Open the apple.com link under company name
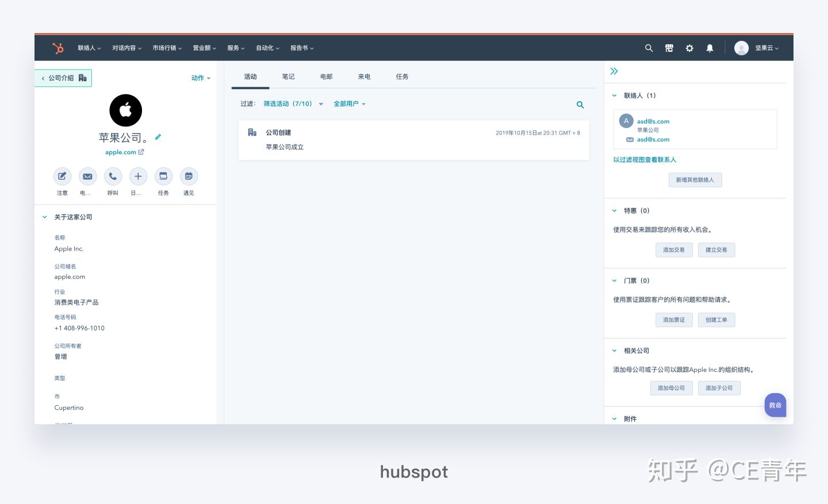Screen dimensions: 828x504 point(121,152)
